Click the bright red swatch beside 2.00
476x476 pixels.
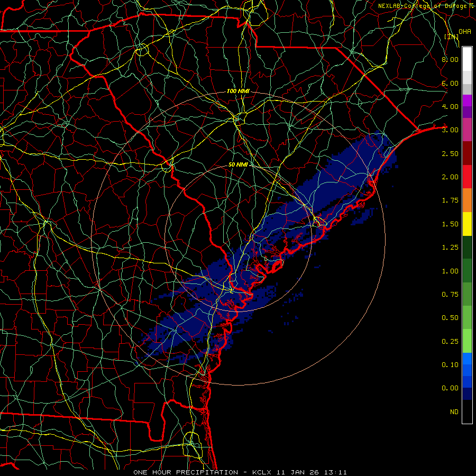[x=467, y=177]
